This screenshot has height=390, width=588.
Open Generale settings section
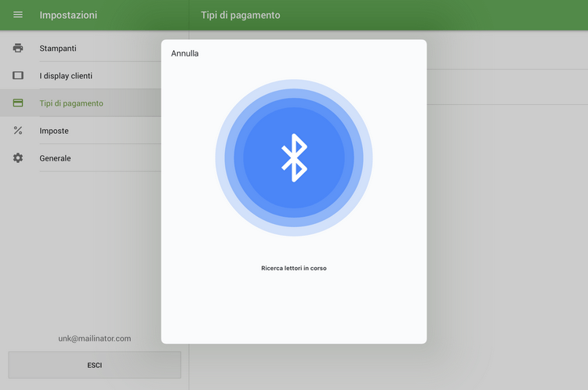point(55,158)
